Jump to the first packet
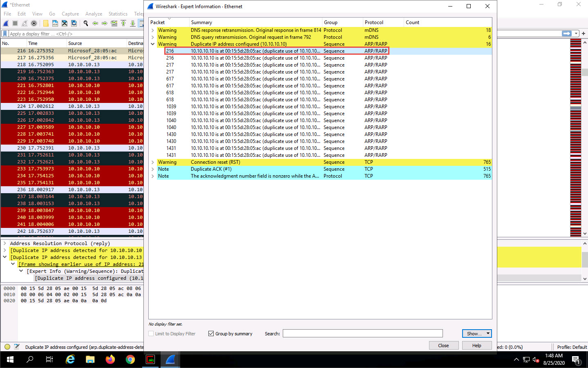588x368 pixels. (123, 23)
